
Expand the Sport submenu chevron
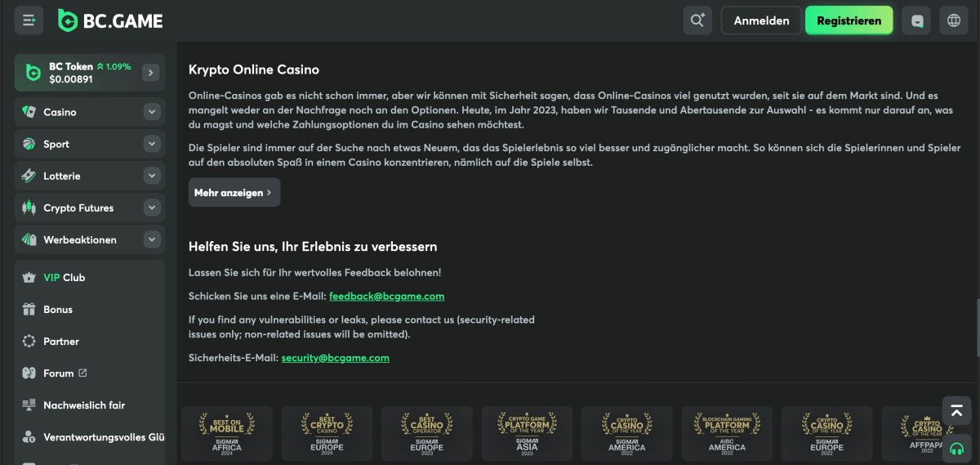(x=152, y=144)
